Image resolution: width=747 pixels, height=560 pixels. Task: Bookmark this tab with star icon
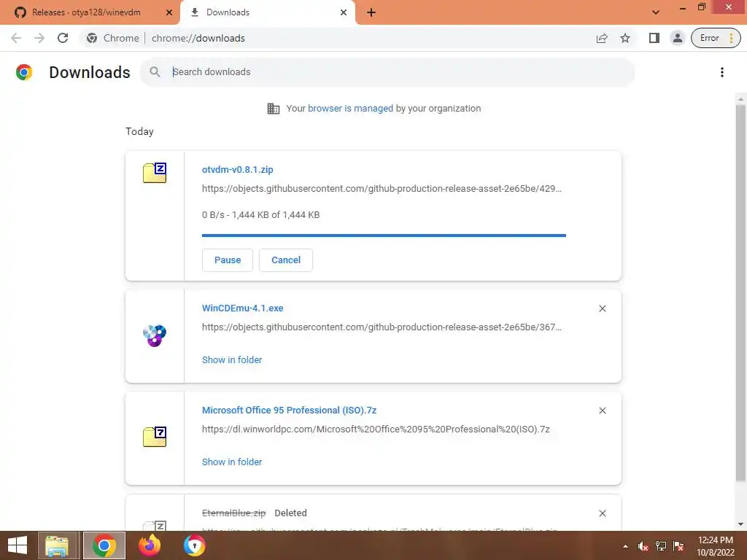pyautogui.click(x=625, y=38)
